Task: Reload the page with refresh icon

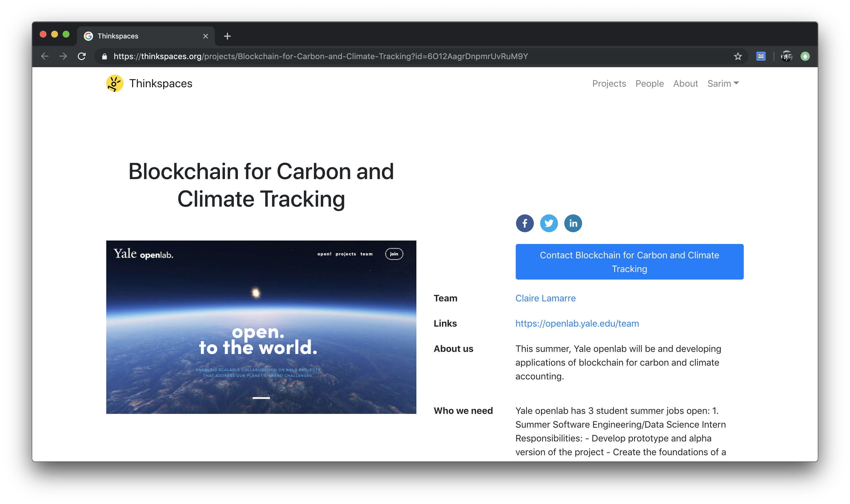Action: [x=82, y=56]
